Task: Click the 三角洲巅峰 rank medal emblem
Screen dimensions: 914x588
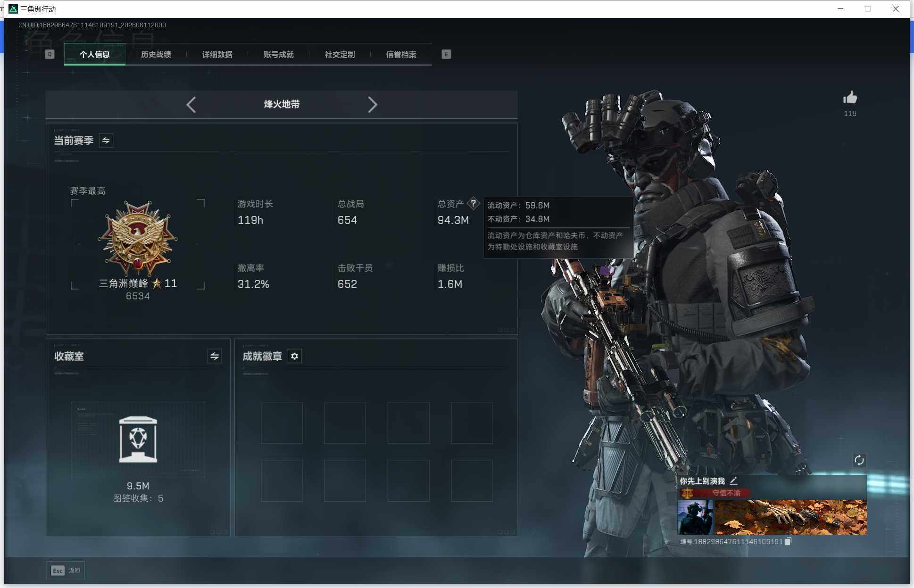Action: pyautogui.click(x=138, y=238)
